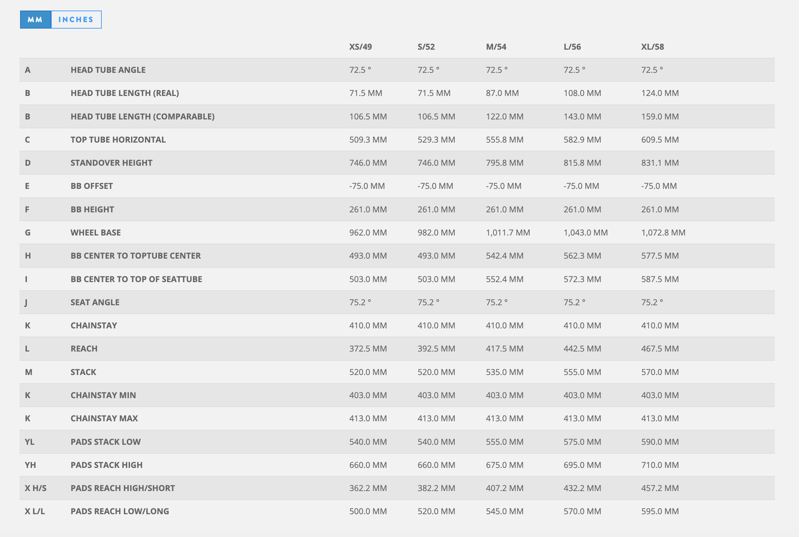This screenshot has height=537, width=800.
Task: Select the L/56 size column header
Action: tap(572, 47)
